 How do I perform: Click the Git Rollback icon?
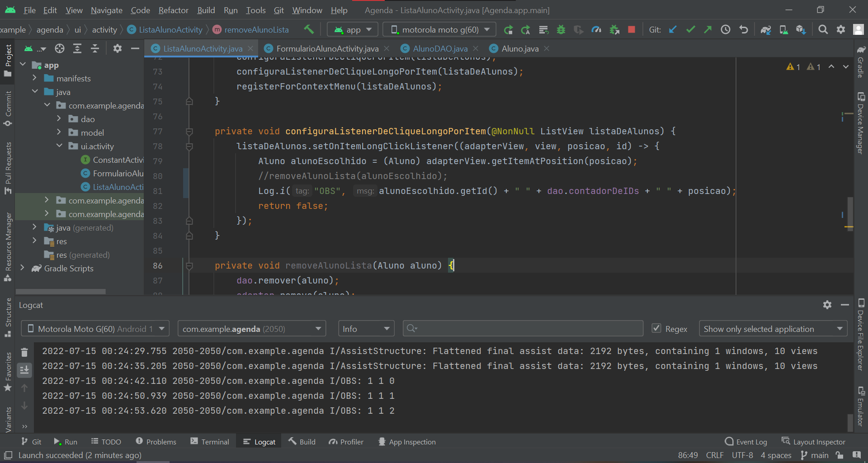pos(743,29)
